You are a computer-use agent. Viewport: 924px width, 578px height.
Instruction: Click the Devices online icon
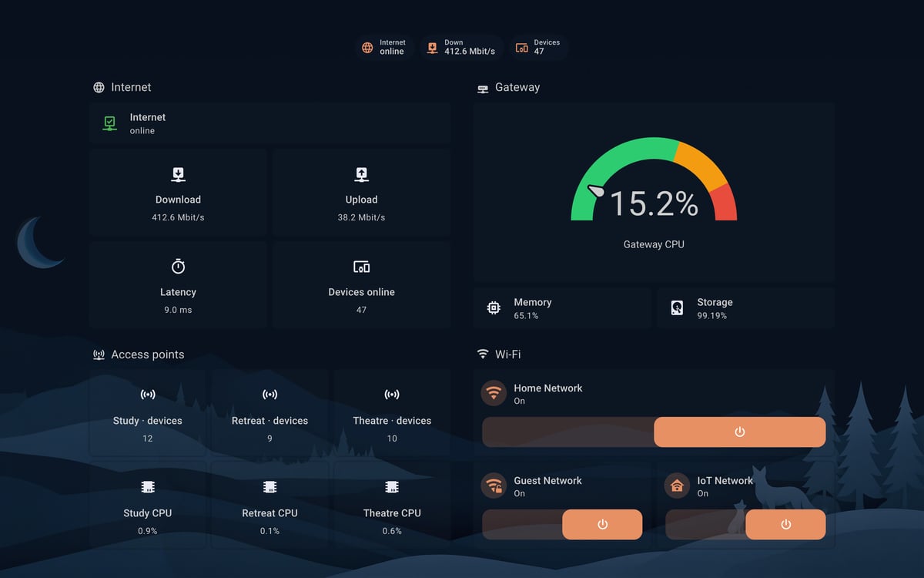coord(361,267)
